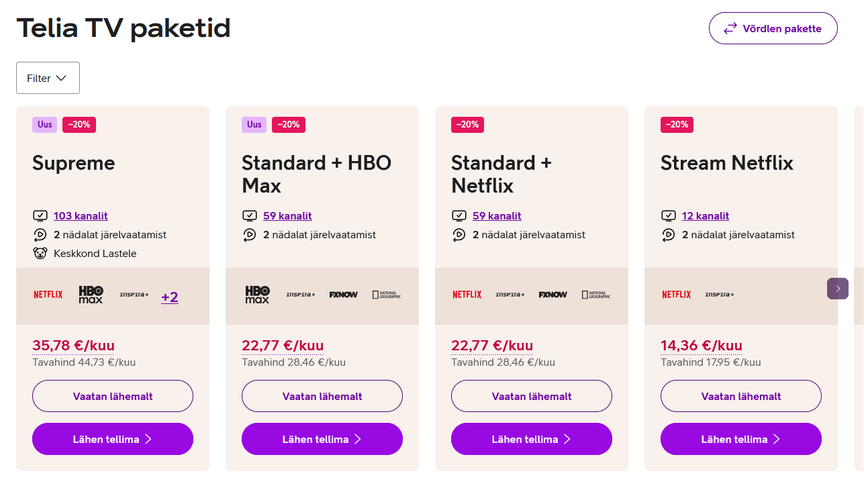This screenshot has height=504, width=864.
Task: Click the HBO Max logo in Standard + HBO Max
Action: (x=257, y=295)
